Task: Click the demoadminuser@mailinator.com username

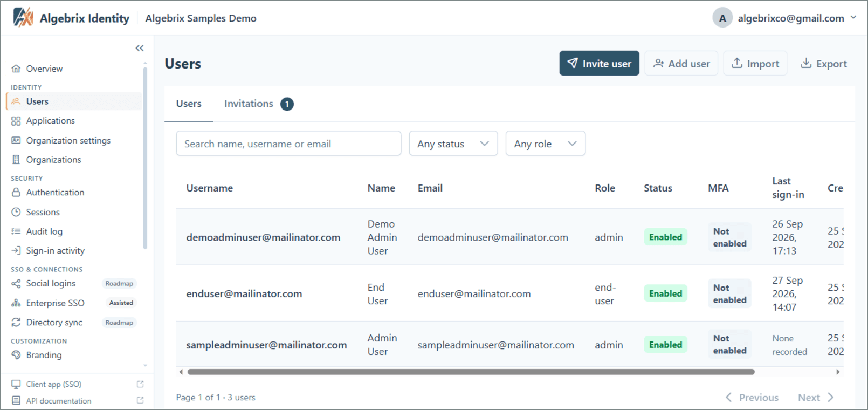Action: 263,237
